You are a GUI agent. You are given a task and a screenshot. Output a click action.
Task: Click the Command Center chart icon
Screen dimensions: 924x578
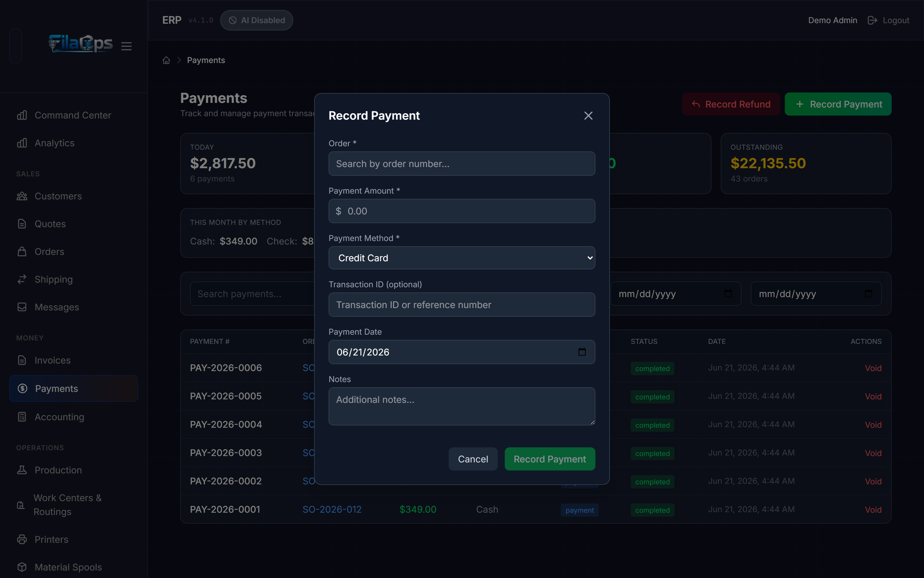[x=22, y=115]
